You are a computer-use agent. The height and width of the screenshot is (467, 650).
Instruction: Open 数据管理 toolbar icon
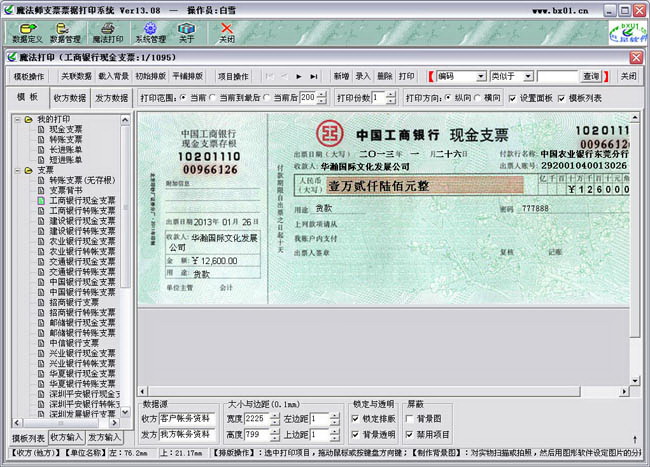coord(65,33)
